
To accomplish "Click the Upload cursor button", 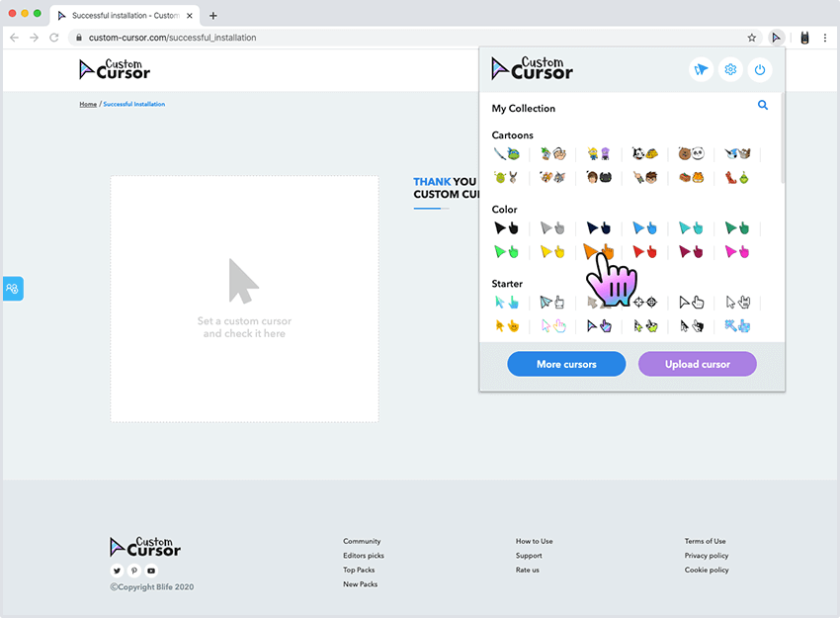I will (698, 364).
